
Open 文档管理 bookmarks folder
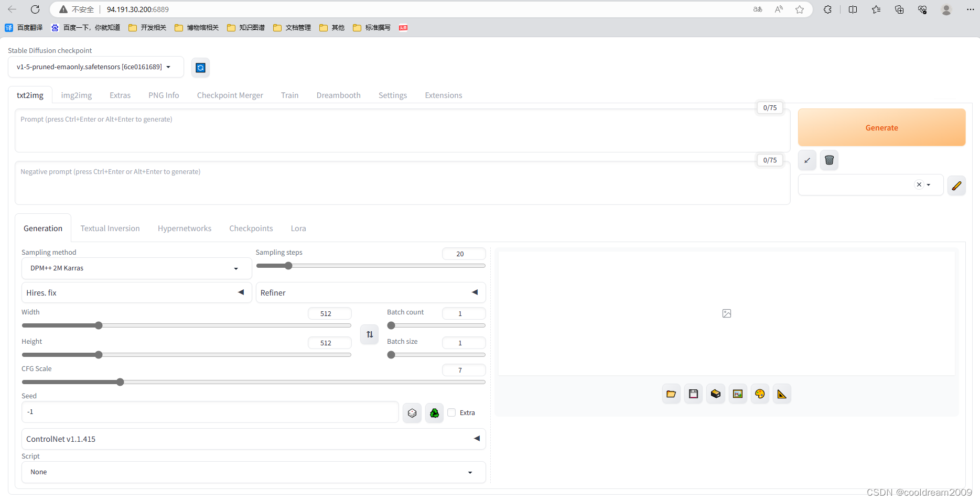pyautogui.click(x=293, y=28)
